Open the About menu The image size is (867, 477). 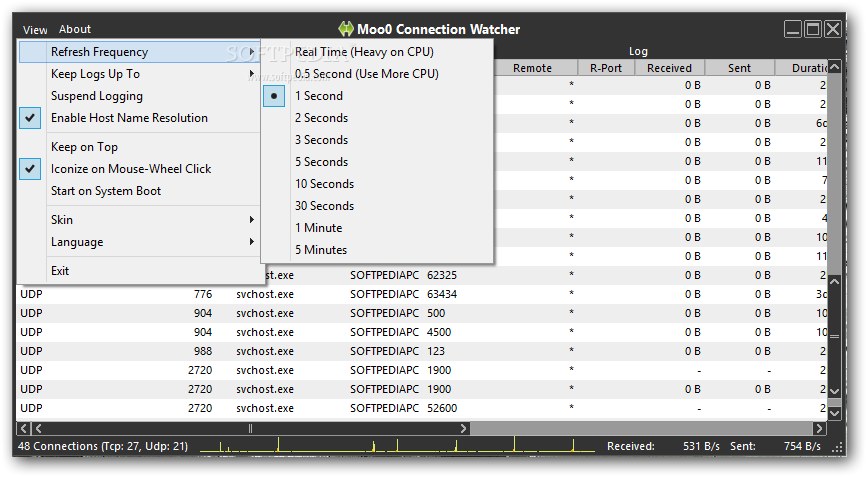[x=75, y=29]
